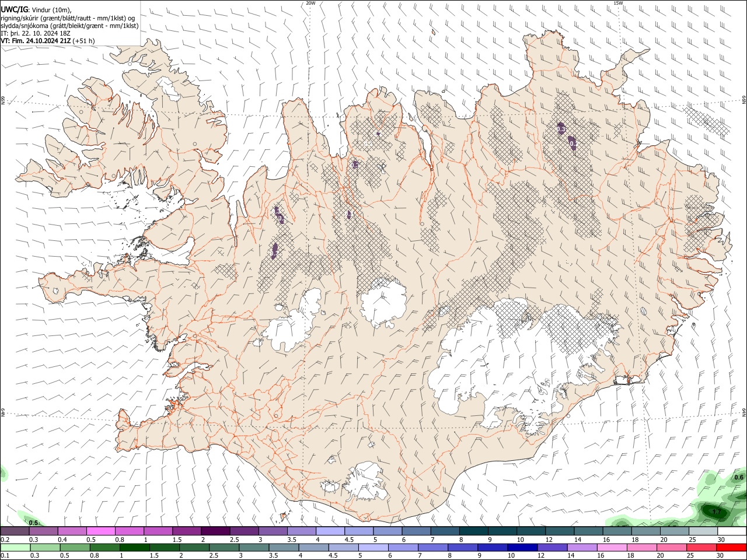Click the 12 label in the bottom legend row
The width and height of the screenshot is (747, 560).
click(x=541, y=555)
